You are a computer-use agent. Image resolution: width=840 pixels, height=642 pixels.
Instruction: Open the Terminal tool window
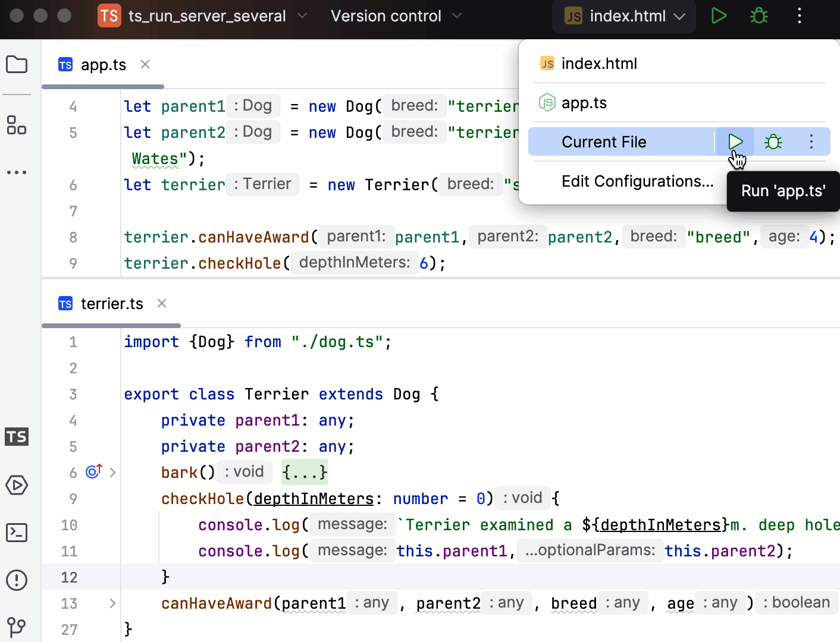click(x=17, y=533)
